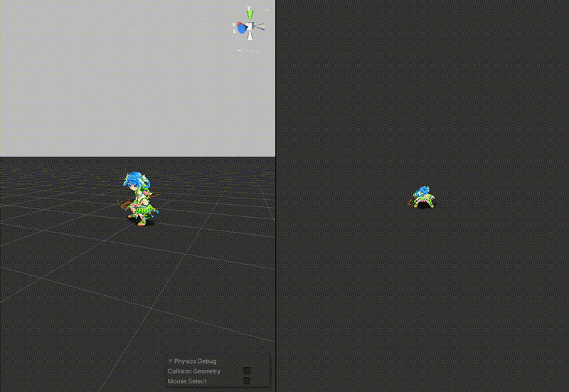Click the center cube of the orientation gizmo
This screenshot has height=392, width=569.
[250, 27]
